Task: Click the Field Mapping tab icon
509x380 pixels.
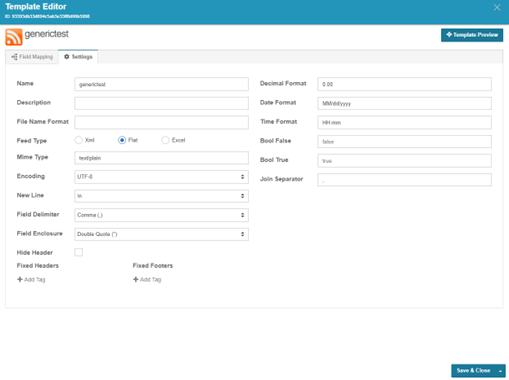Action: (x=14, y=57)
